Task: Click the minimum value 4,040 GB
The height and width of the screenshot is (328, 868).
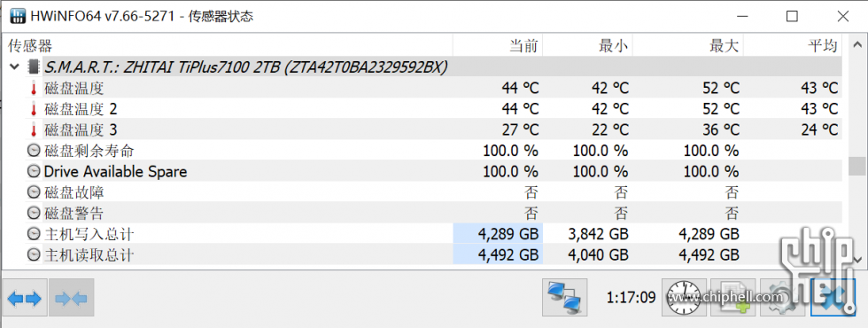Action: [x=598, y=255]
